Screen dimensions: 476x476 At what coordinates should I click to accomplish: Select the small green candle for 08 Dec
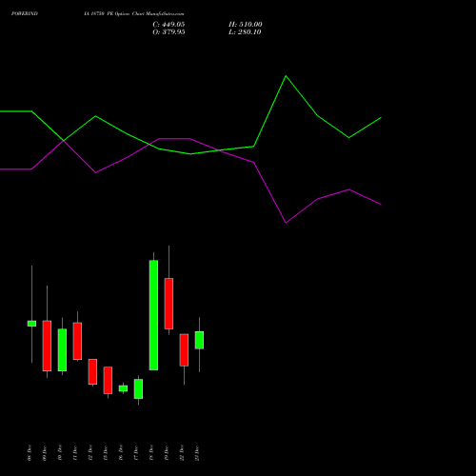[31, 324]
